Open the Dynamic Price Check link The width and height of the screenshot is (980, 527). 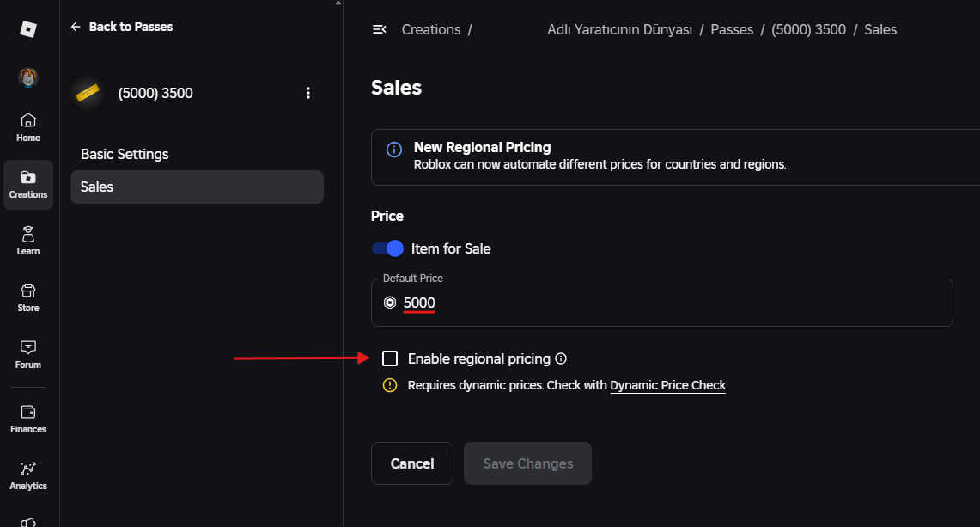667,385
